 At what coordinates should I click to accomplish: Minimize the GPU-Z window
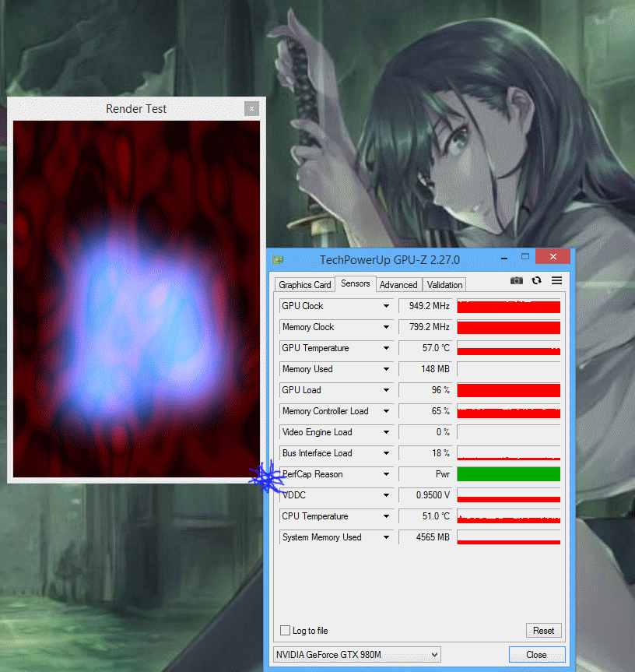(x=504, y=259)
